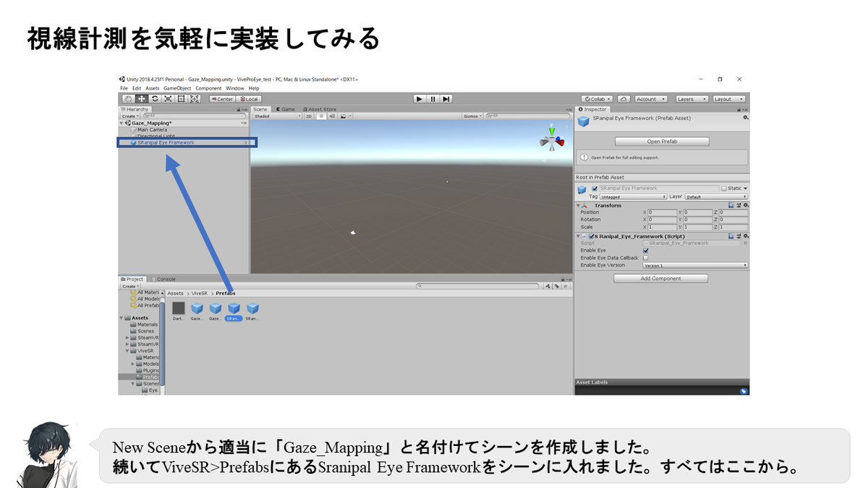Select the Rotate tool
868x488 pixels.
point(155,99)
